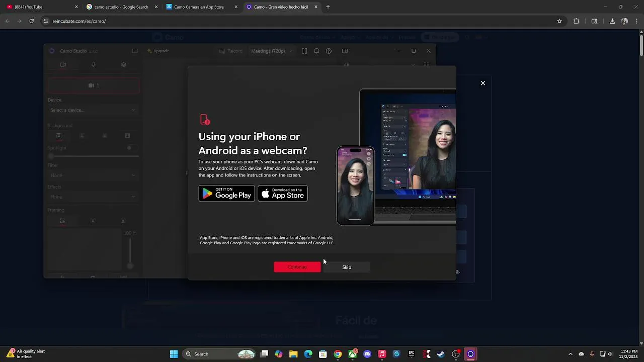Viewport: 644px width, 362px height.
Task: Click Download on the App Store badge
Action: 283,194
